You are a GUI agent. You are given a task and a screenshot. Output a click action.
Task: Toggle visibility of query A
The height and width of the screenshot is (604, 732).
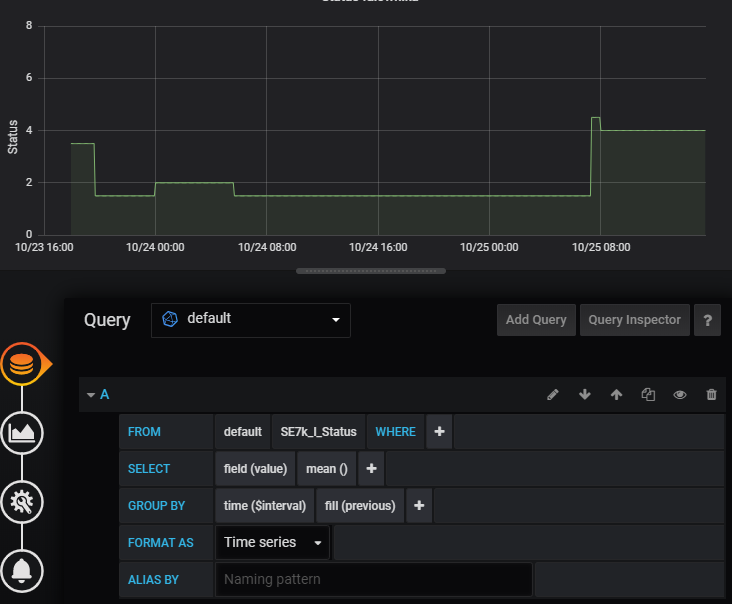coord(680,395)
